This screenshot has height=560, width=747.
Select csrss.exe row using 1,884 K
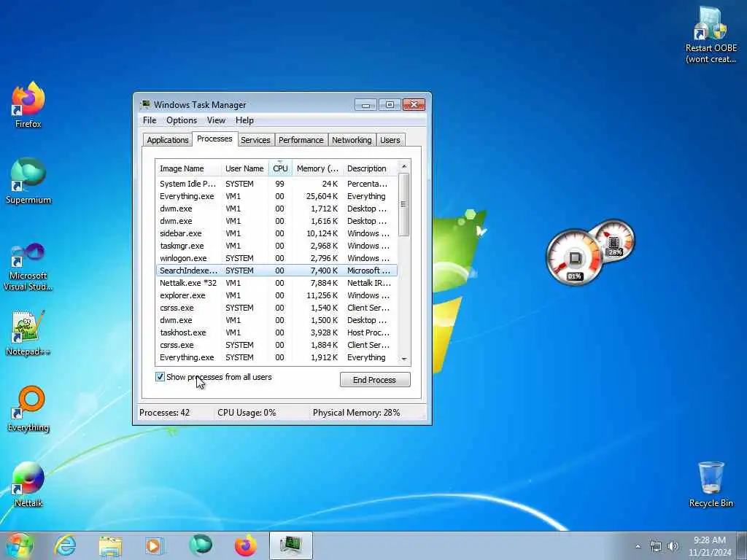pyautogui.click(x=276, y=345)
